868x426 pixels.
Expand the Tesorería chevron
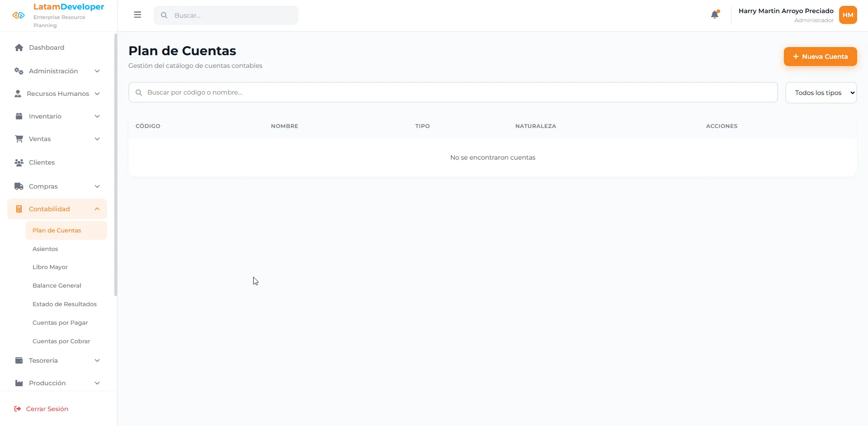coord(97,360)
